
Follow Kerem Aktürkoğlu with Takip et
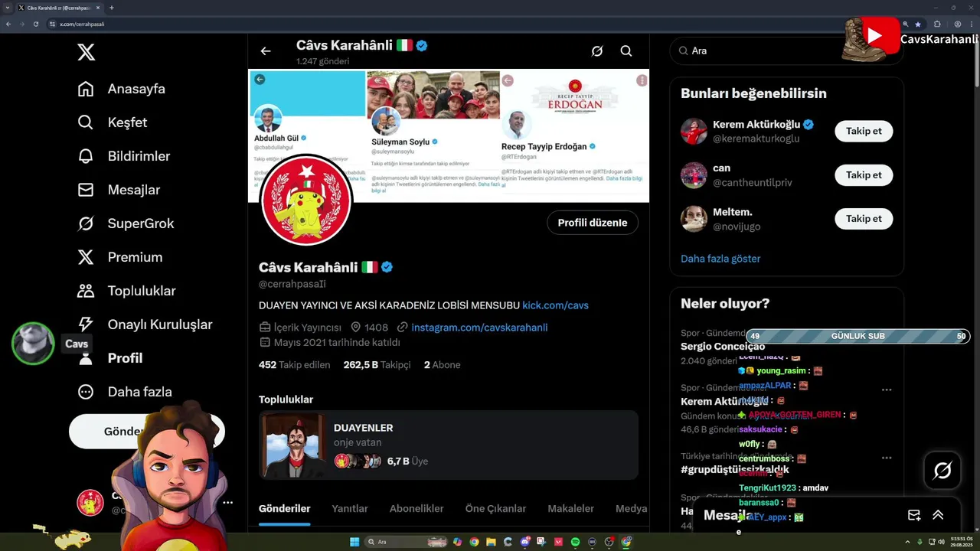click(x=864, y=131)
